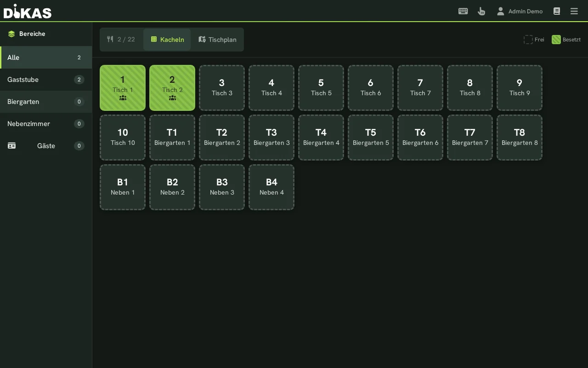
Task: Click the Kacheln grid icon
Action: tap(154, 40)
